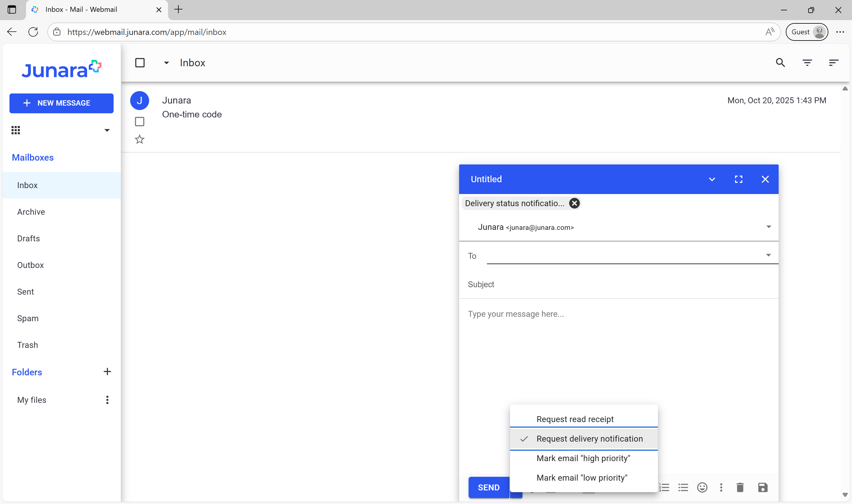Star the One-time code message
This screenshot has height=504, width=852.
point(140,139)
